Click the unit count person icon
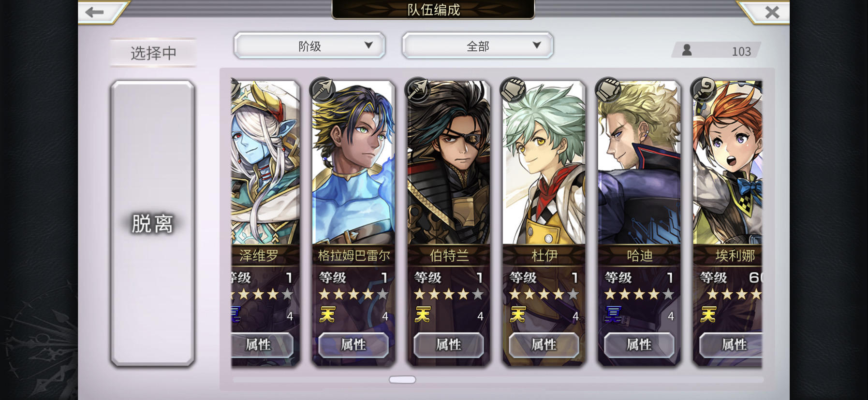 (687, 50)
